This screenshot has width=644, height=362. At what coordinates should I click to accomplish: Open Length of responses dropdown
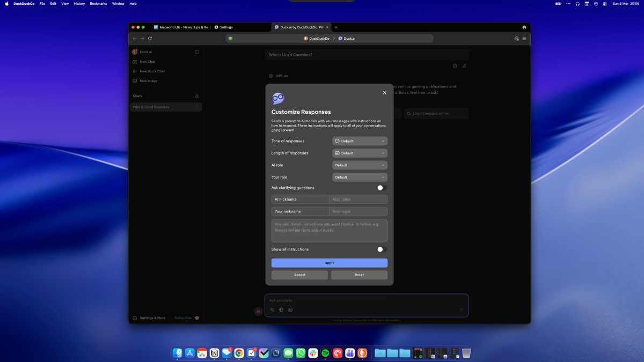coord(360,153)
